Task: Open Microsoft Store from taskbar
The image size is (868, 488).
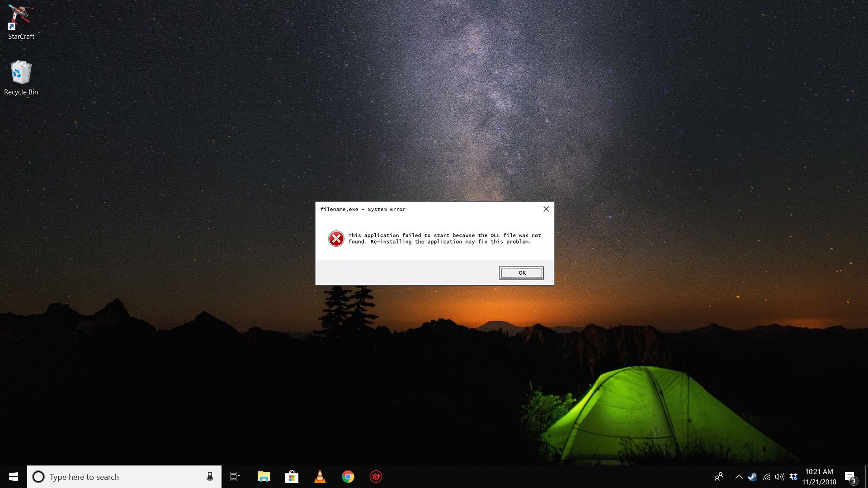Action: point(292,476)
